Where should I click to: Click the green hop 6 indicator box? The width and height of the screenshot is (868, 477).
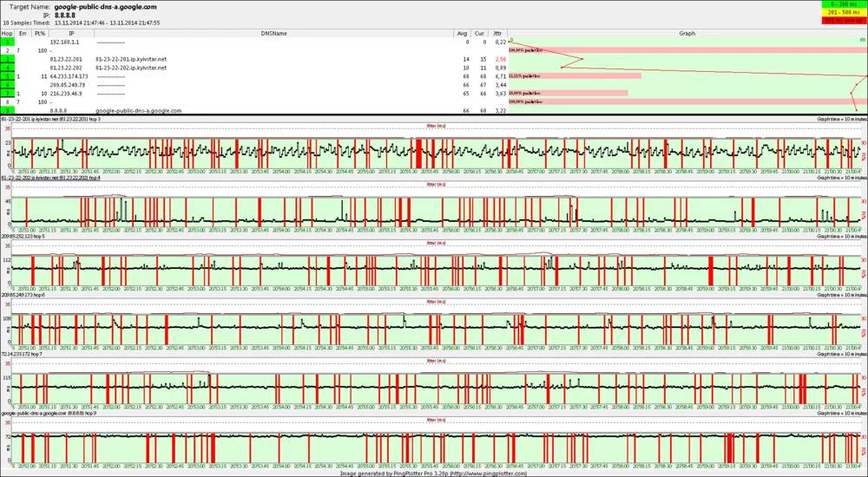pos(7,85)
